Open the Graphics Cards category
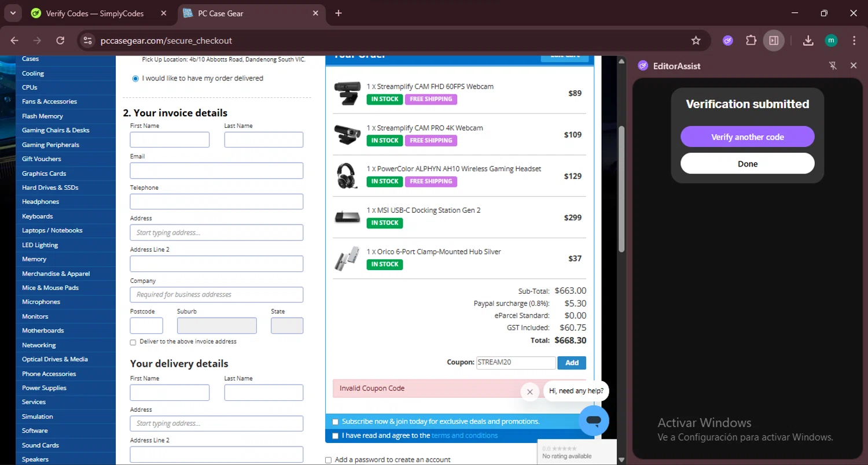 point(44,174)
